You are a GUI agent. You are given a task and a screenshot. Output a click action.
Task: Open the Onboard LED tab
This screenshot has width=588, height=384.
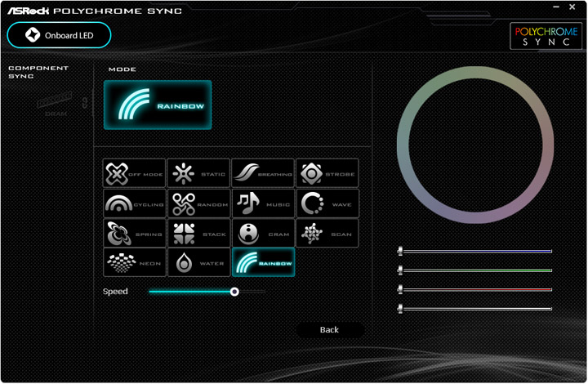point(59,35)
